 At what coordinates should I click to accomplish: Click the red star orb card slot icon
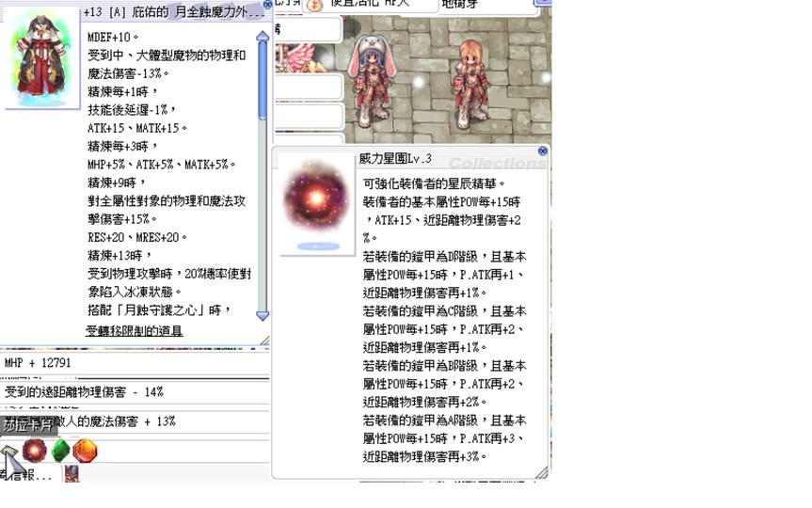point(35,451)
